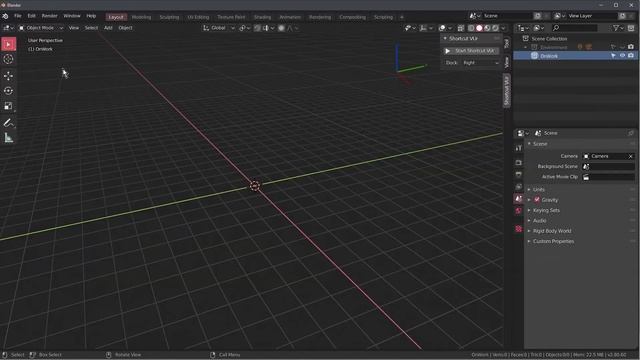Select the 3D Cursor tool
Viewport: 640px width, 360px height.
(x=8, y=59)
